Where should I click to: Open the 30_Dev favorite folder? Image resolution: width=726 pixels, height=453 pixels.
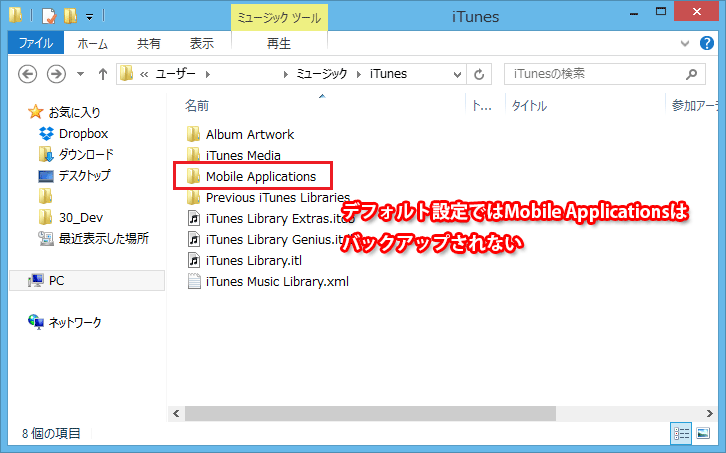pyautogui.click(x=81, y=218)
